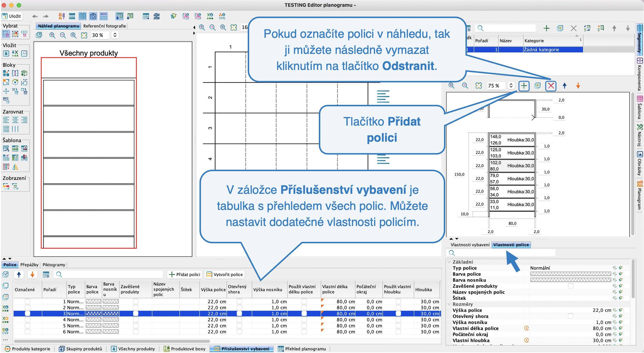644x353 pixels.
Task: Redo action with forward arrow
Action: point(46,16)
